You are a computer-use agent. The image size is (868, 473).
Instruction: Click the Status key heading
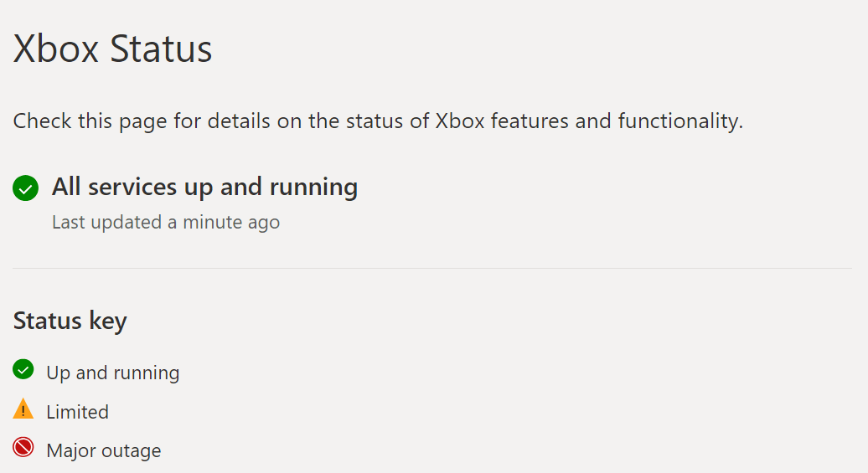70,321
